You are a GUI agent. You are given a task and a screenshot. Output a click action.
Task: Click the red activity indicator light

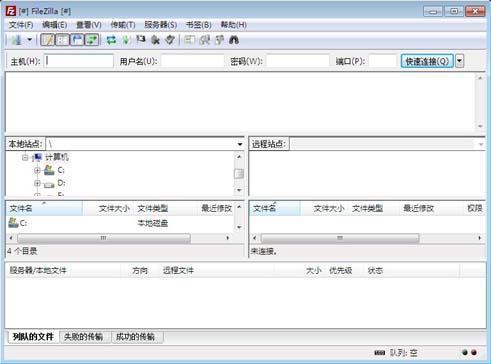[474, 352]
